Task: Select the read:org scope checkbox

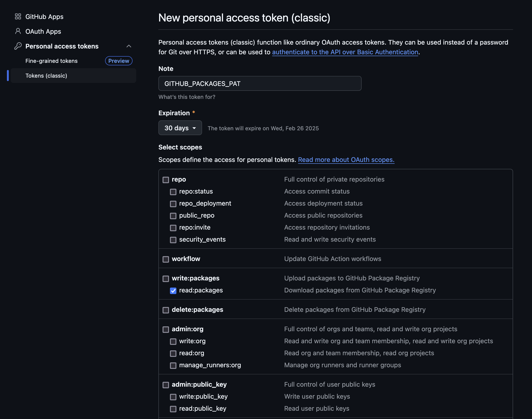Action: click(173, 353)
